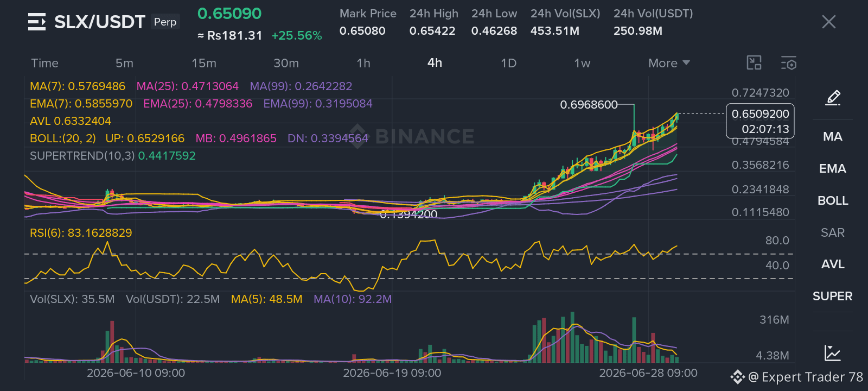868x391 pixels.
Task: Click the RSI 40.0 axis level
Action: (777, 266)
